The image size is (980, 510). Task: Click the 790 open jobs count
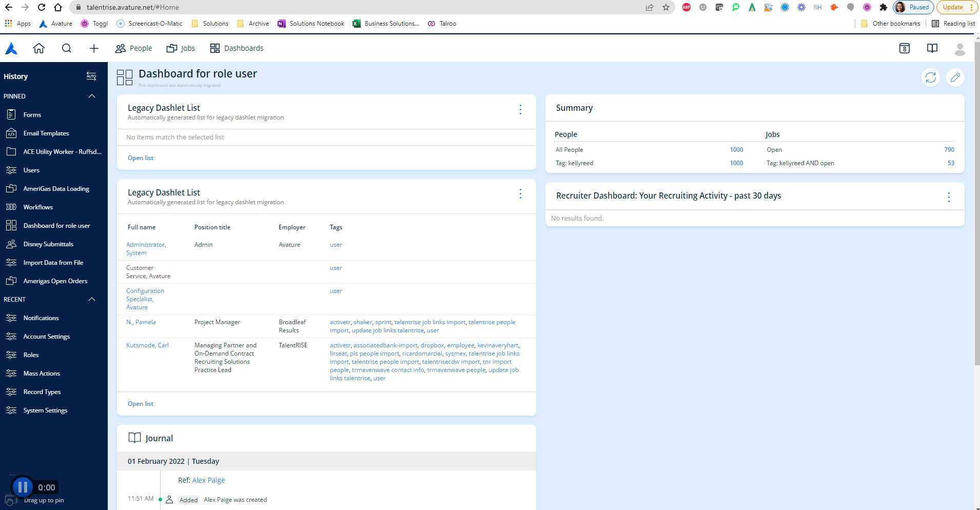(949, 149)
